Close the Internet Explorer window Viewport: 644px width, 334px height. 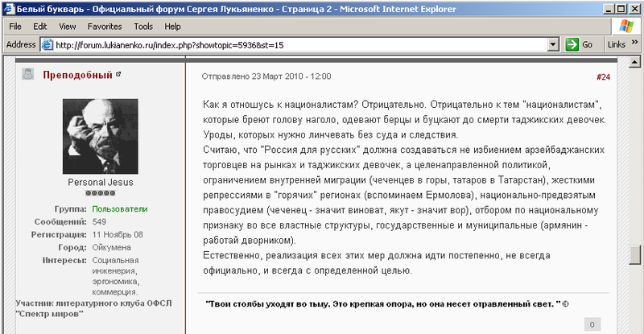[x=634, y=9]
